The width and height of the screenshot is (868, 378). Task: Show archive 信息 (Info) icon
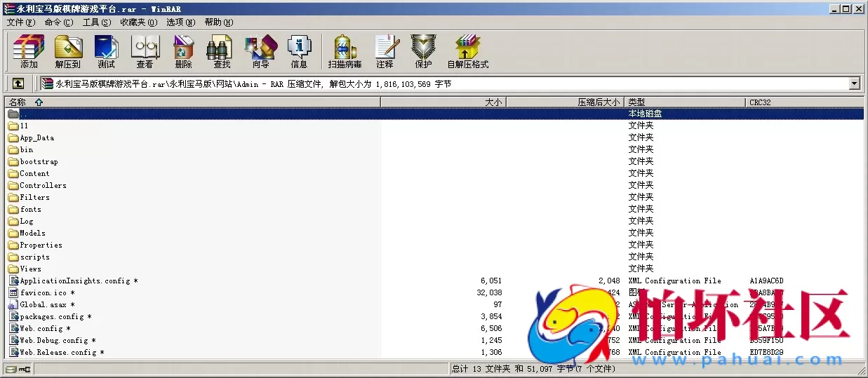[x=299, y=51]
